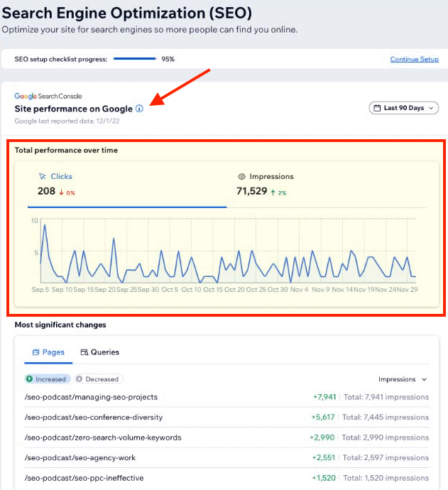The image size is (448, 490).
Task: Open /seo-podcast/seo-conference-diversity page row
Action: point(226,417)
